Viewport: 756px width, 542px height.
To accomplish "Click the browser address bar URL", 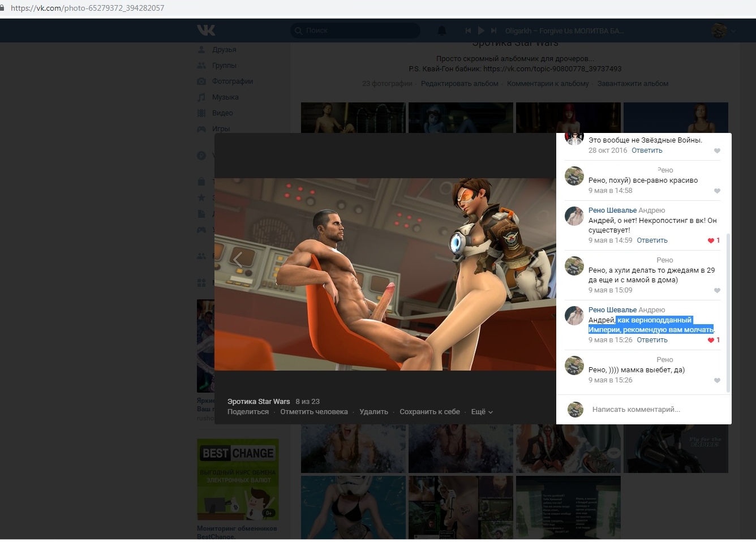I will coord(88,8).
